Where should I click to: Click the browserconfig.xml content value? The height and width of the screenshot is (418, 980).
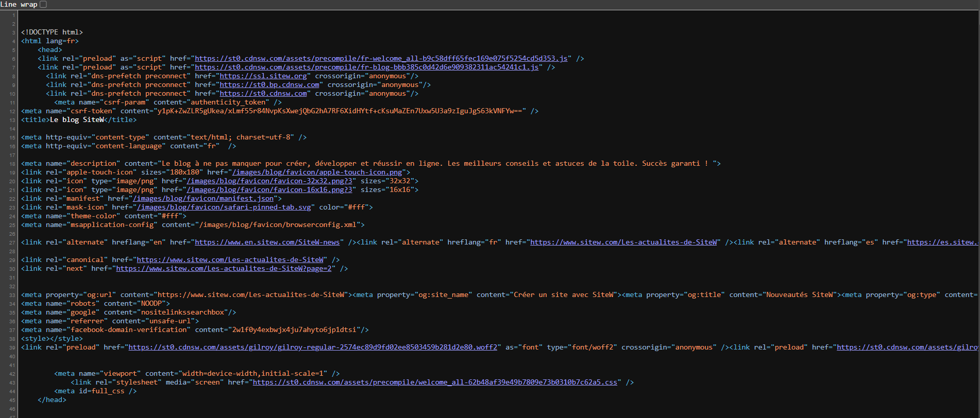pos(278,225)
